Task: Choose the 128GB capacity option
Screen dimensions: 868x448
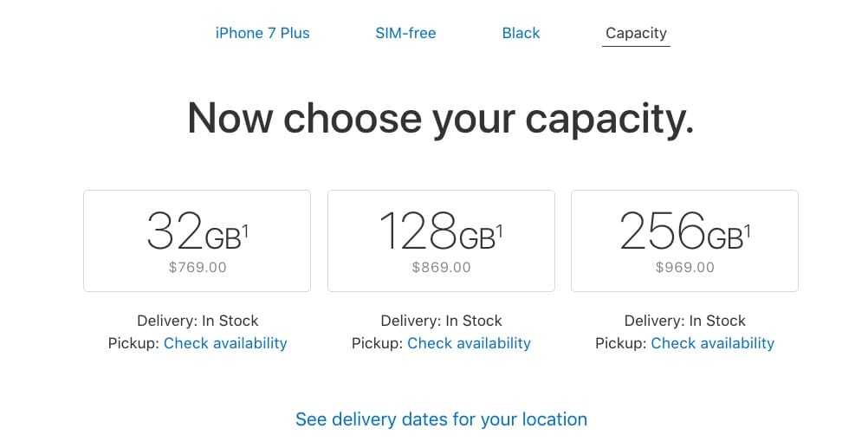Action: [x=441, y=241]
